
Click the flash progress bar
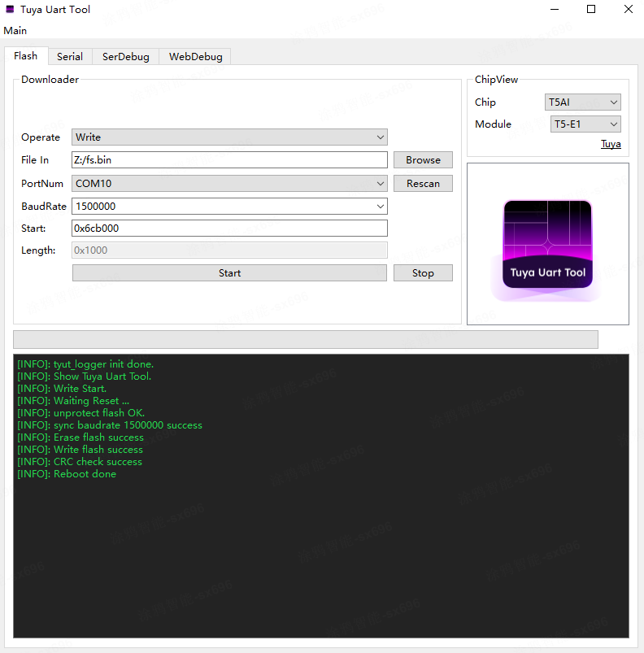[306, 339]
